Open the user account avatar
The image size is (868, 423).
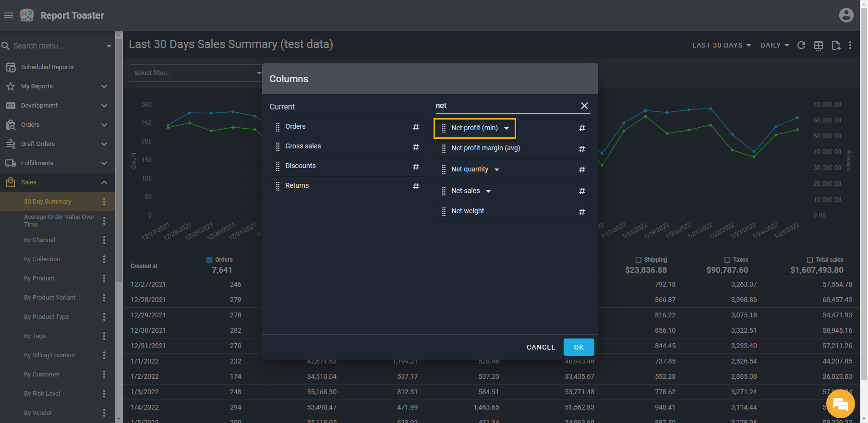tap(846, 15)
